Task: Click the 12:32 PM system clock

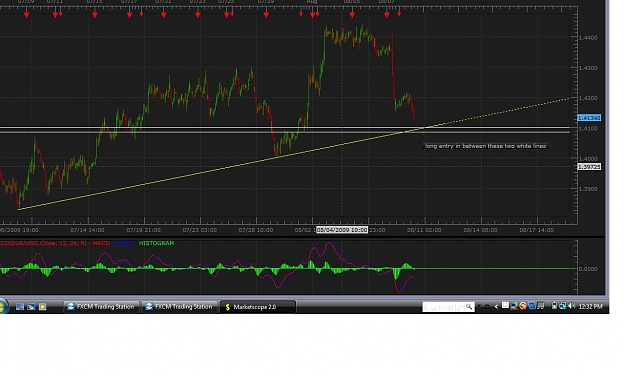Action: pos(590,306)
